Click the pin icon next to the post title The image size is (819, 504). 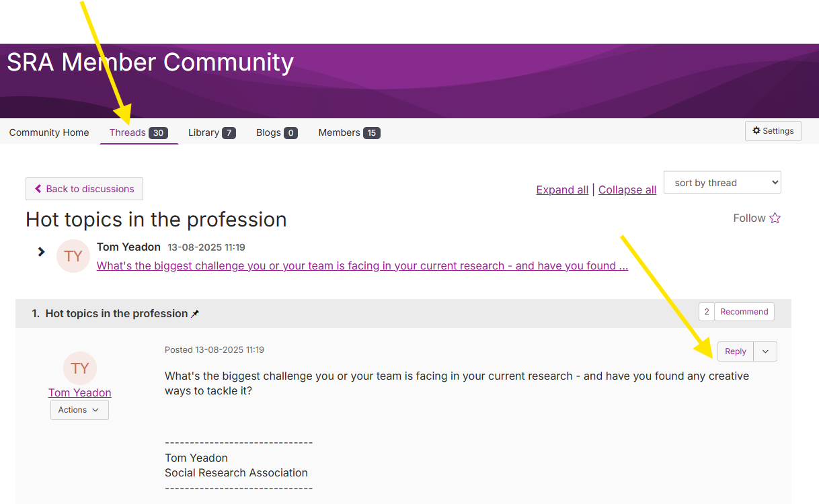point(195,314)
